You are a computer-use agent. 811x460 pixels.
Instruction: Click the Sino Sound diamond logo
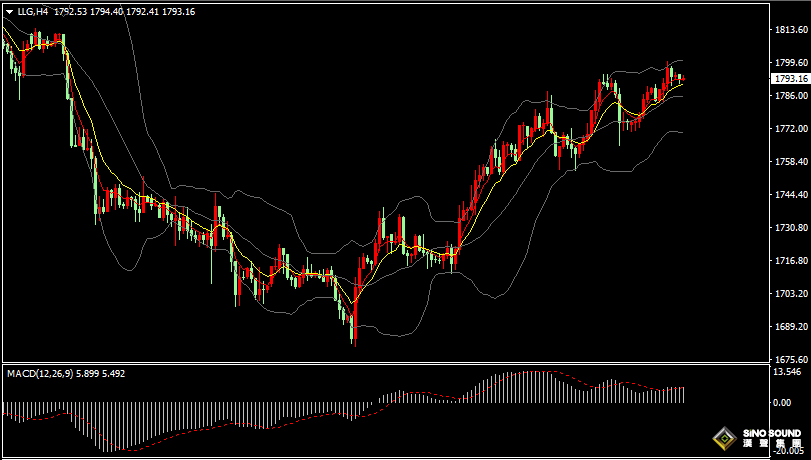coord(725,439)
